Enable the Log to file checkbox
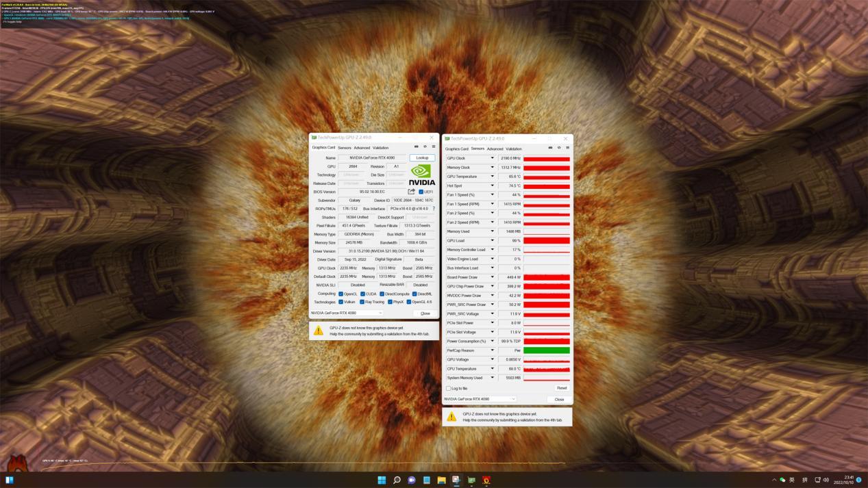 449,388
